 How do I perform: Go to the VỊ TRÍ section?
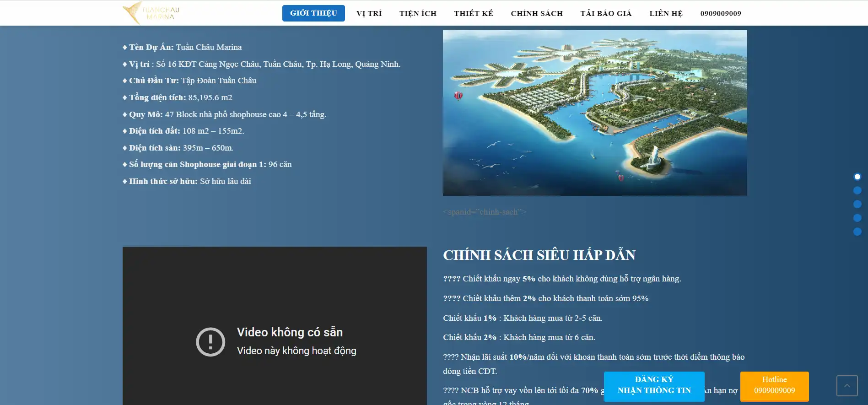pos(369,13)
